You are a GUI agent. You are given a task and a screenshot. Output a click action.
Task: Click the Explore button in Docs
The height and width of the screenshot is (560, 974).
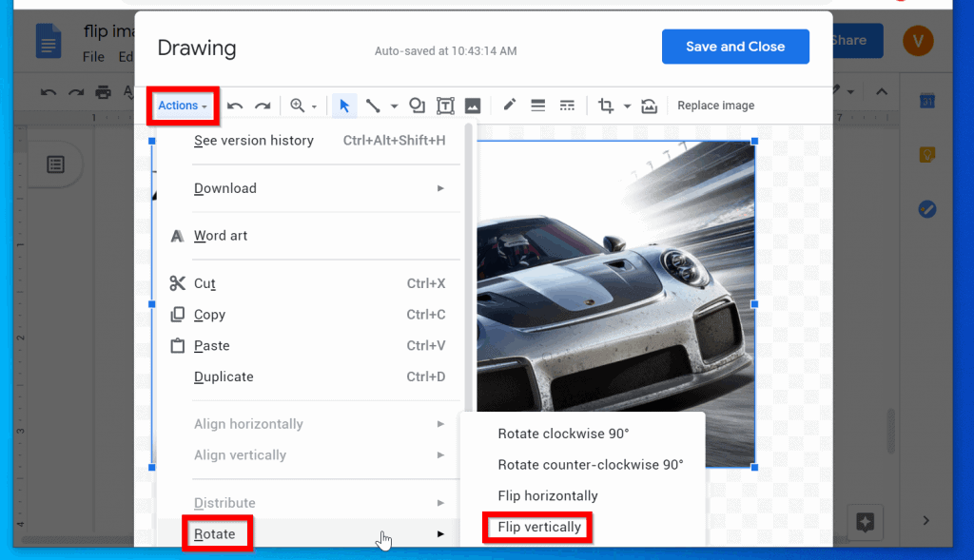[x=866, y=522]
